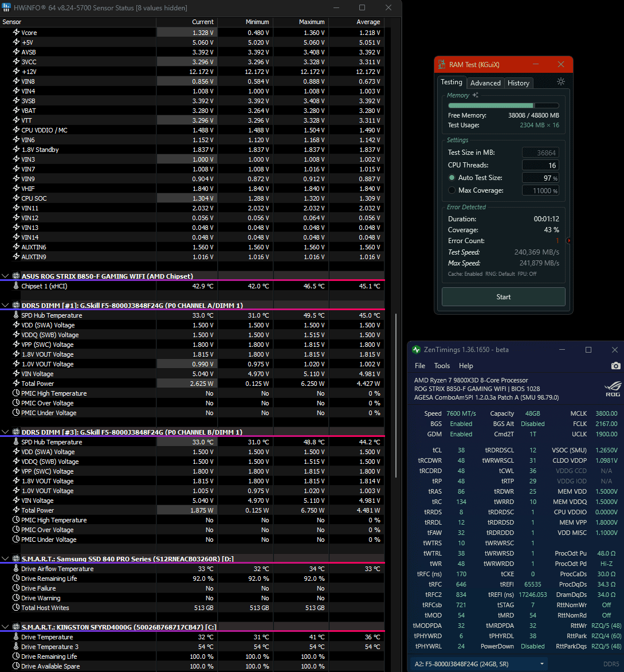Click the tCL value 38 in ZenTimings
Screen dimensions: 624x672
pyautogui.click(x=461, y=450)
